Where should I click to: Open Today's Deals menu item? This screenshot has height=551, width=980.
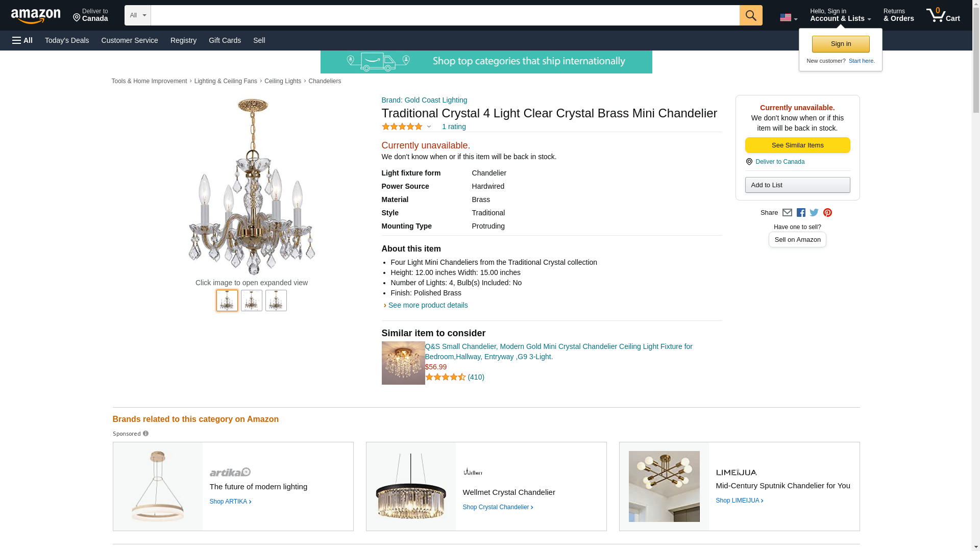[x=67, y=40]
